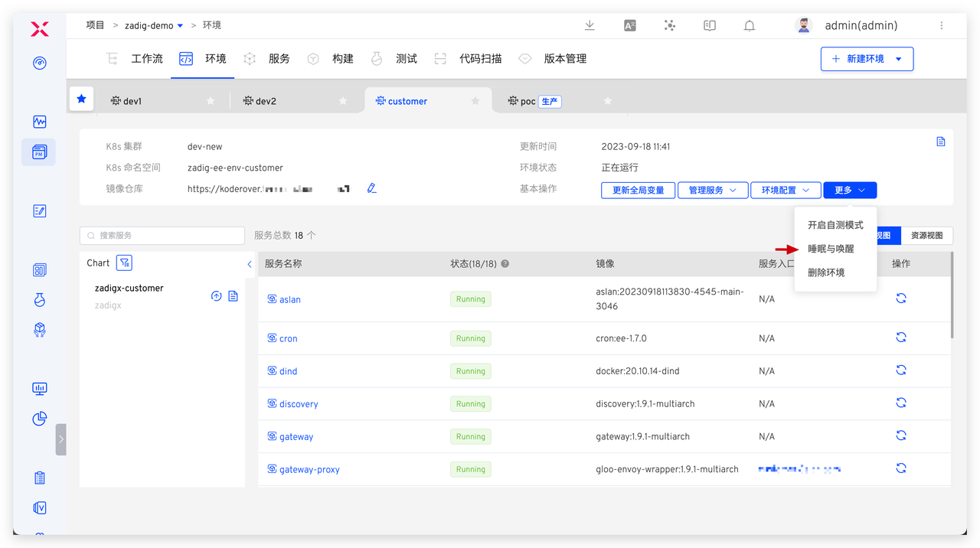Toggle favorite star on dev1 tab
This screenshot has height=548, width=980.
(211, 101)
